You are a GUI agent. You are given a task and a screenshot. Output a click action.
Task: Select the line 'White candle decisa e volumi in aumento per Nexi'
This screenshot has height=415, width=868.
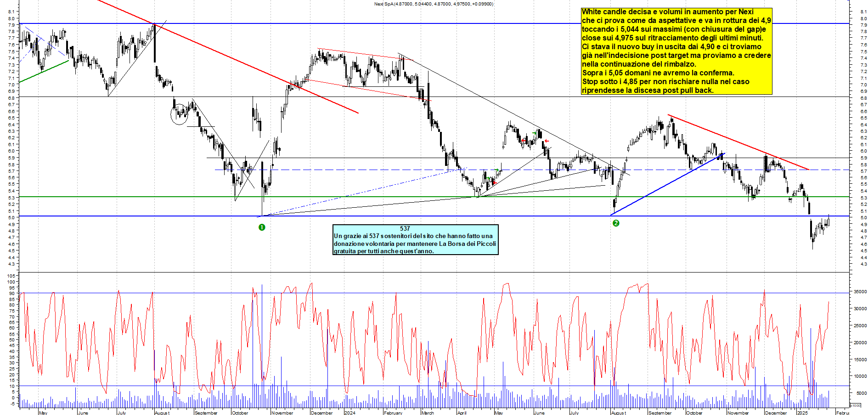pos(667,12)
